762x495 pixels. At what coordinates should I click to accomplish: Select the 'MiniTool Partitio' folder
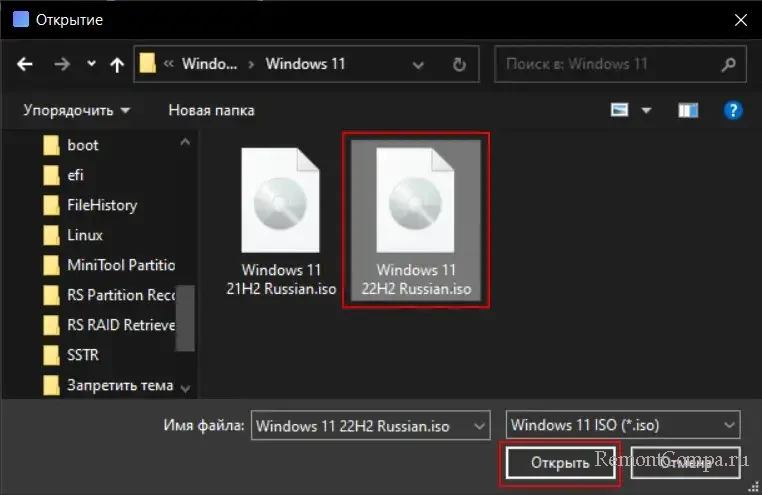click(x=109, y=265)
